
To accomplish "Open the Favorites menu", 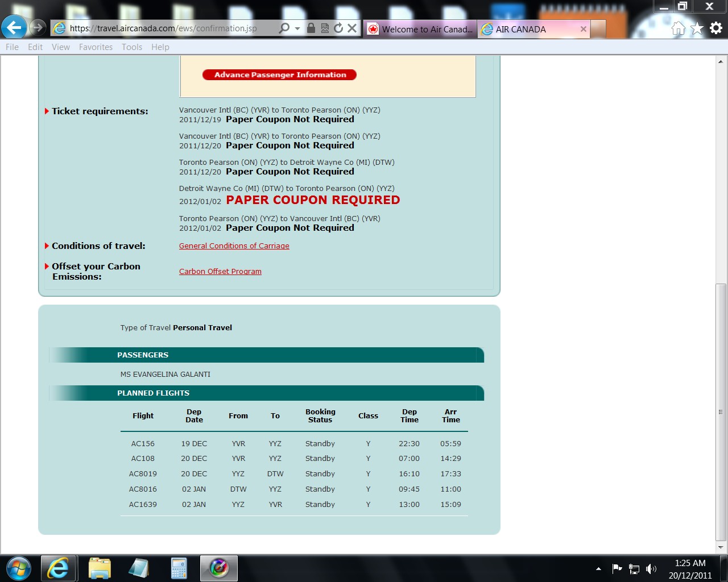I will point(96,47).
